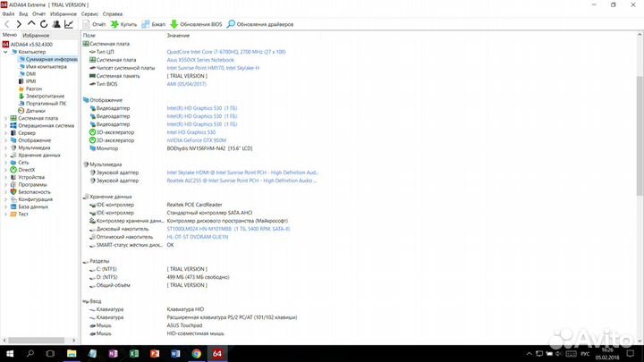Screen dimensions: 644x362
Task: Open File Explorer from taskbar
Action: 72,353
